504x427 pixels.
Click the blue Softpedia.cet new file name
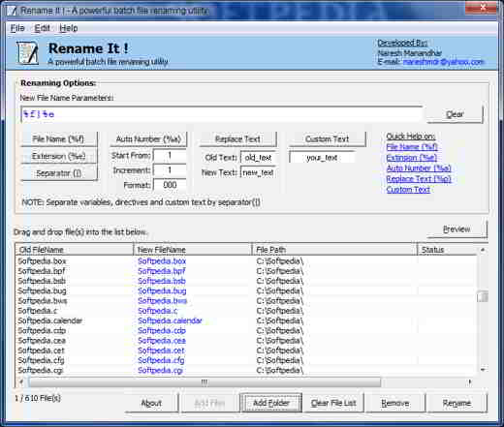[161, 351]
